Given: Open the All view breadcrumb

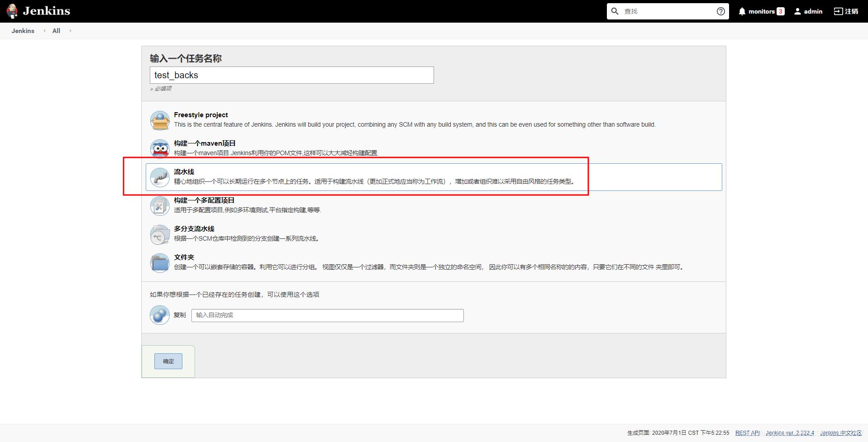Looking at the screenshot, I should (x=56, y=31).
